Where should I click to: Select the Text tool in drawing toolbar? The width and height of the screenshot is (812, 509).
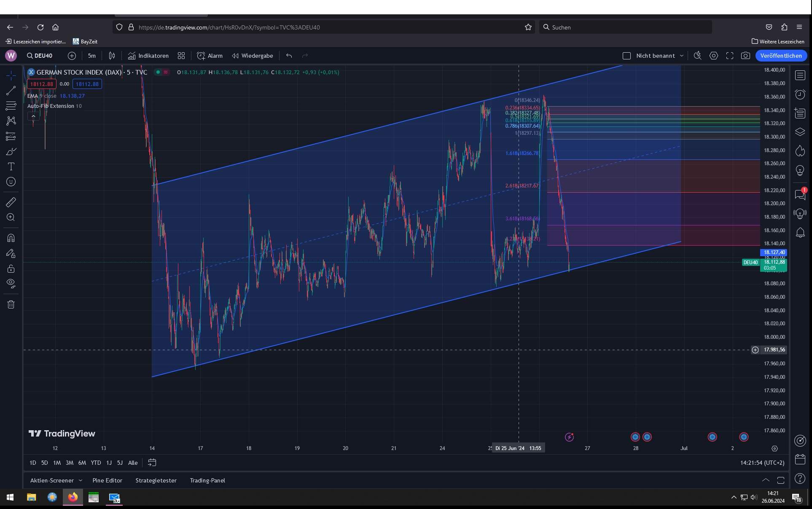(11, 166)
